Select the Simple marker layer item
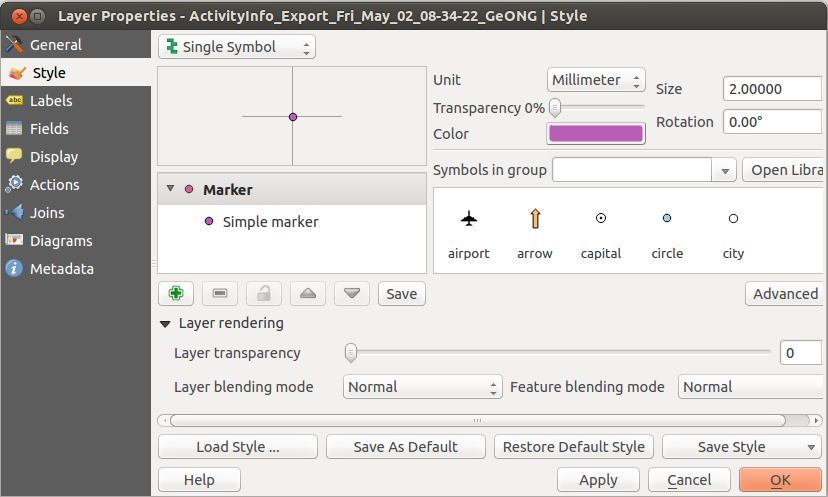Screen dimensions: 828x497 (270, 222)
